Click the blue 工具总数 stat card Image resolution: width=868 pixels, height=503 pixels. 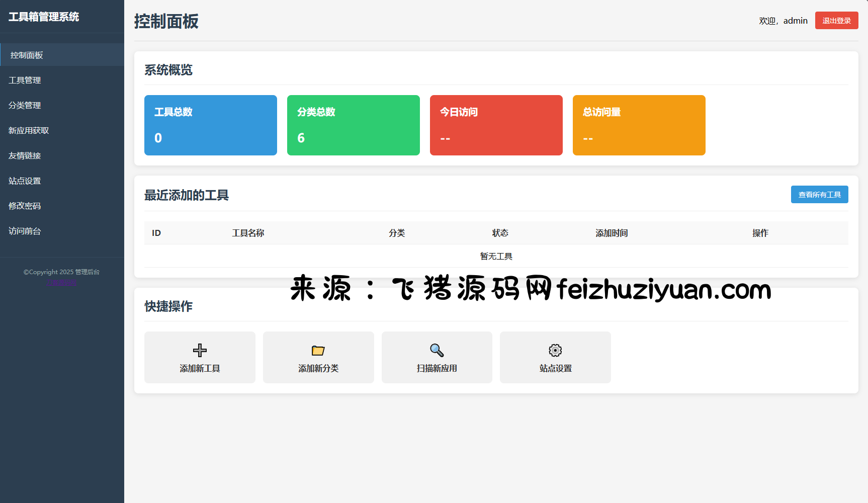coord(210,125)
